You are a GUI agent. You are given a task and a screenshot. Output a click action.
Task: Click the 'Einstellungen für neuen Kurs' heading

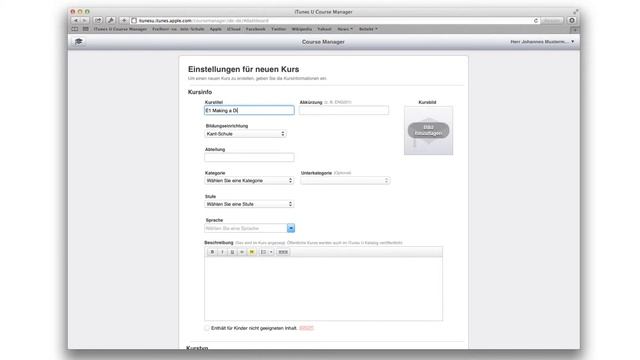point(244,69)
